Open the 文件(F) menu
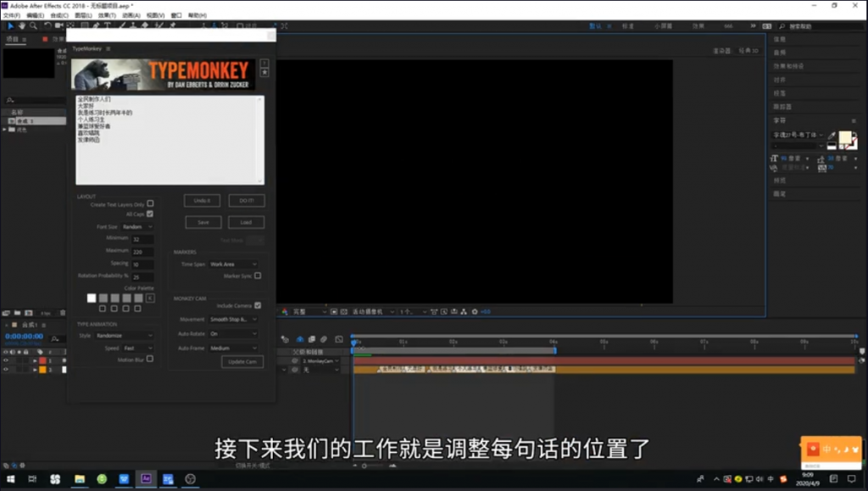868x491 pixels. (12, 15)
